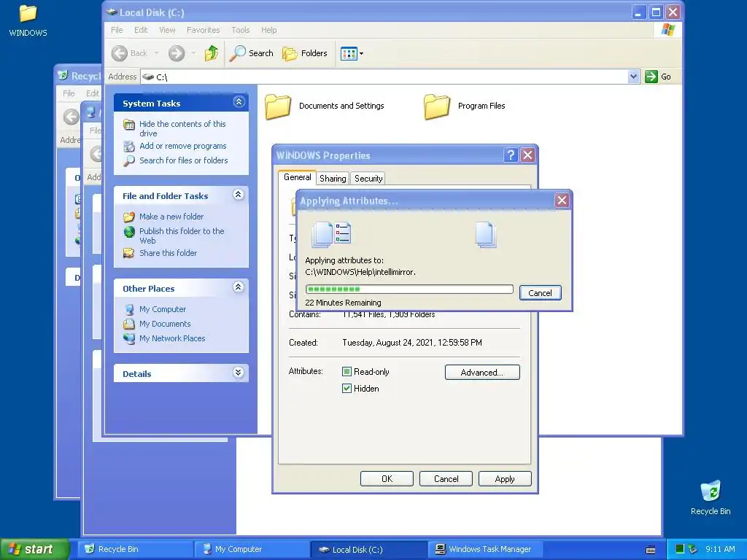
Task: Collapse the File and Folder Tasks panel
Action: [239, 195]
